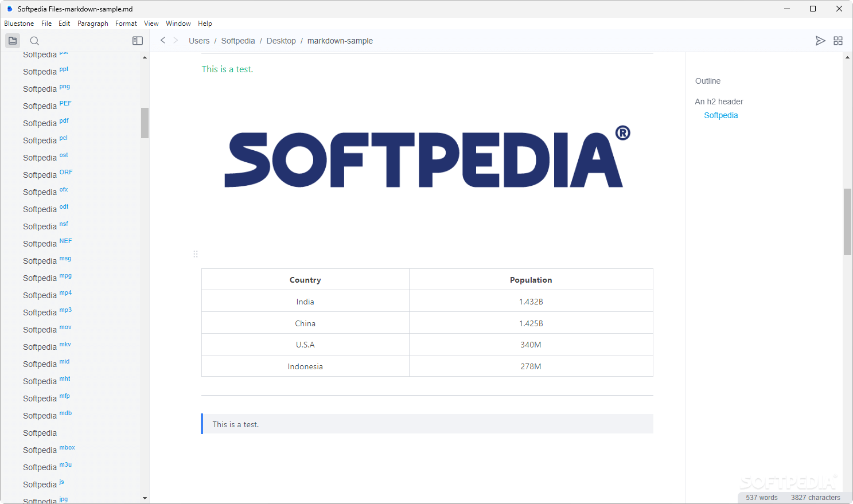Open the Bluestone menu
The height and width of the screenshot is (504, 853).
click(19, 24)
